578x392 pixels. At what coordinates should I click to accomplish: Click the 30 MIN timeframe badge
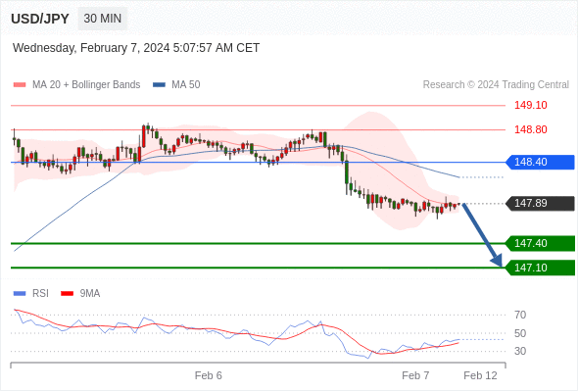click(x=103, y=19)
